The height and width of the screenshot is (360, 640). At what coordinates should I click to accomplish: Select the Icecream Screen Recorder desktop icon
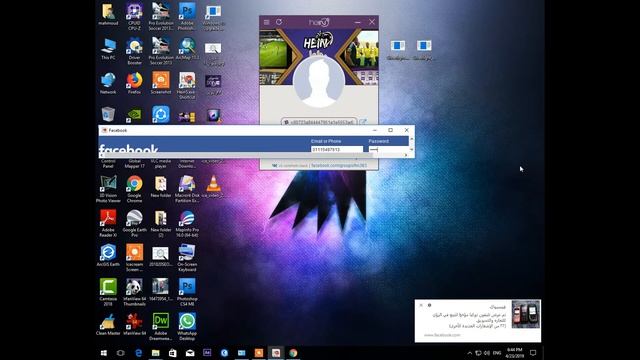pos(134,258)
